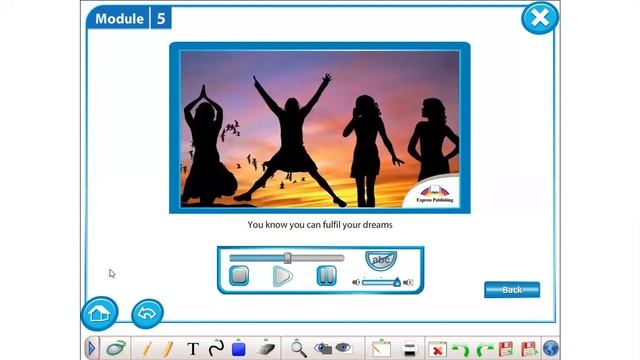
Task: Expand the toolbar with the blue arrow
Action: click(91, 348)
